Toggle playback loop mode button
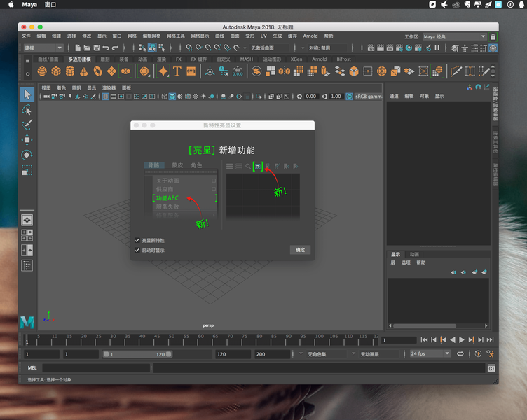 460,354
